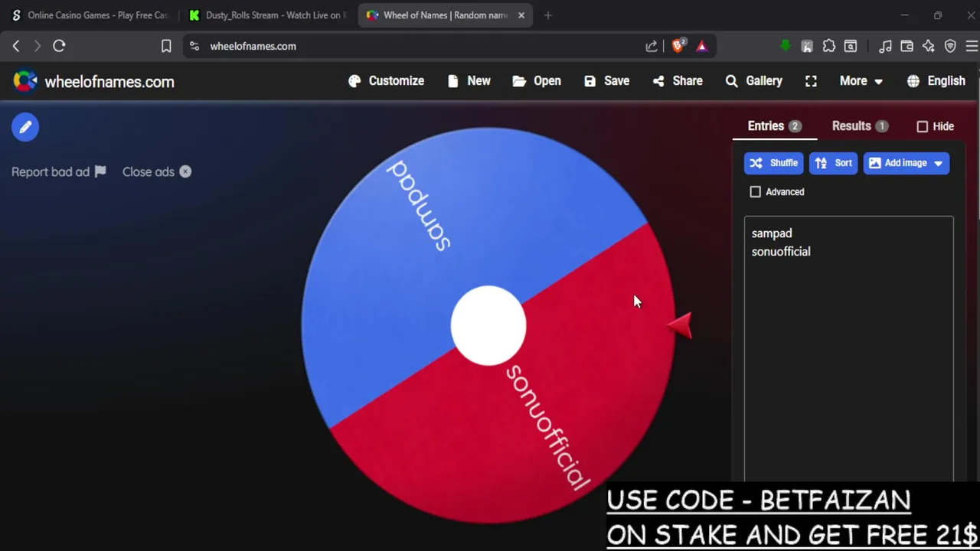The height and width of the screenshot is (551, 980).
Task: Enable the Advanced checkbox
Action: pyautogui.click(x=756, y=192)
